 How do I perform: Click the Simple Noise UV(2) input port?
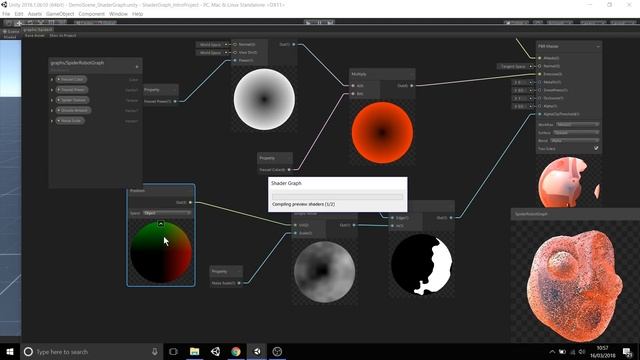point(295,225)
